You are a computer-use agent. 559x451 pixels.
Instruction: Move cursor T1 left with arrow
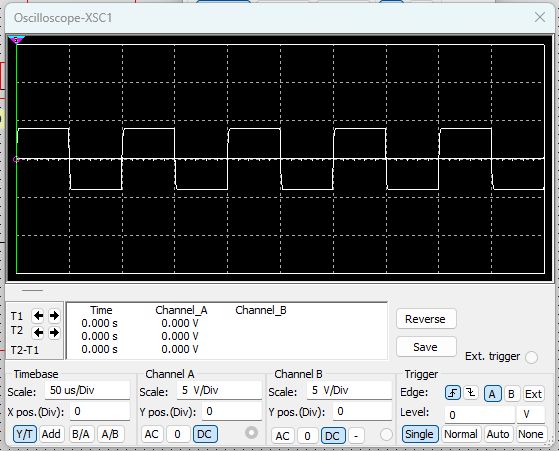[38, 316]
